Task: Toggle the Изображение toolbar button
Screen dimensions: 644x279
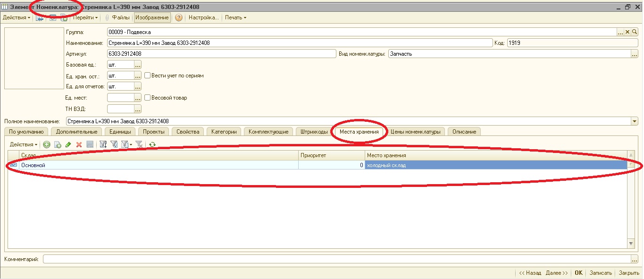Action: pyautogui.click(x=152, y=17)
